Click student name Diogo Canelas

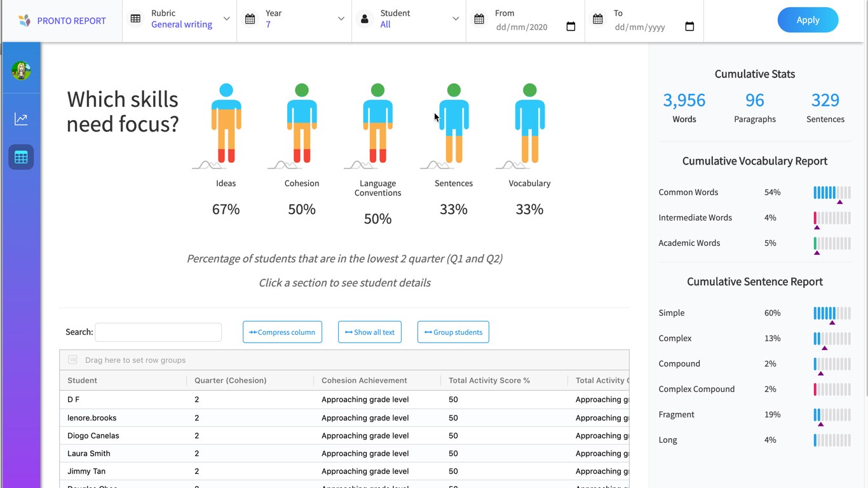pos(93,435)
